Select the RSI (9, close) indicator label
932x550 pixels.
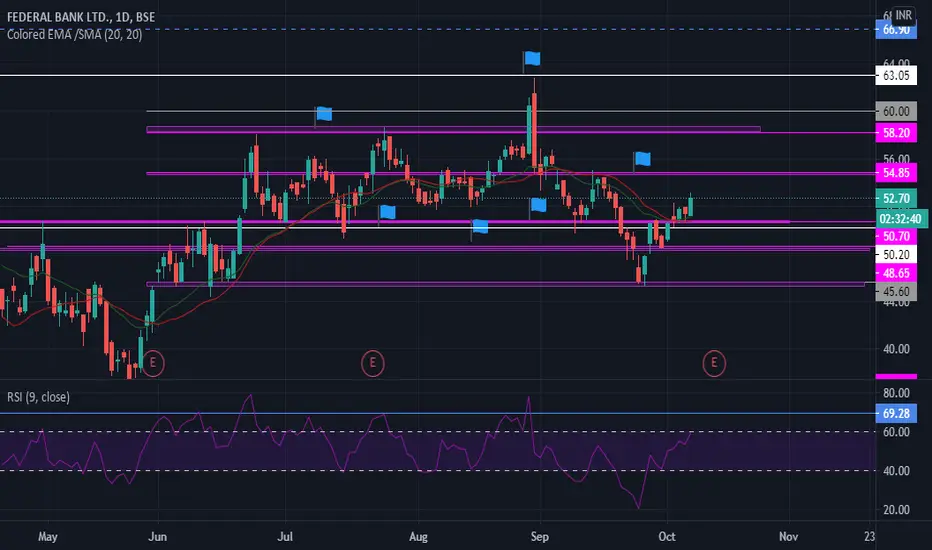click(x=38, y=397)
